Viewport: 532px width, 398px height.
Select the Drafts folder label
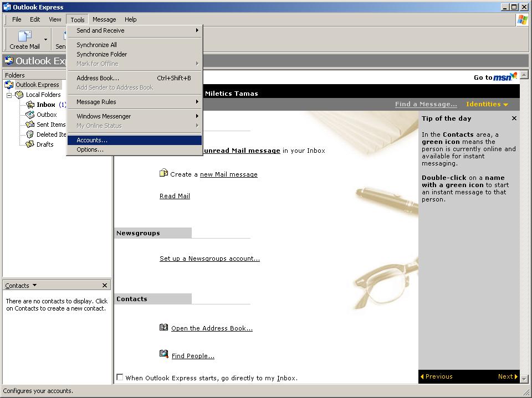tap(45, 144)
